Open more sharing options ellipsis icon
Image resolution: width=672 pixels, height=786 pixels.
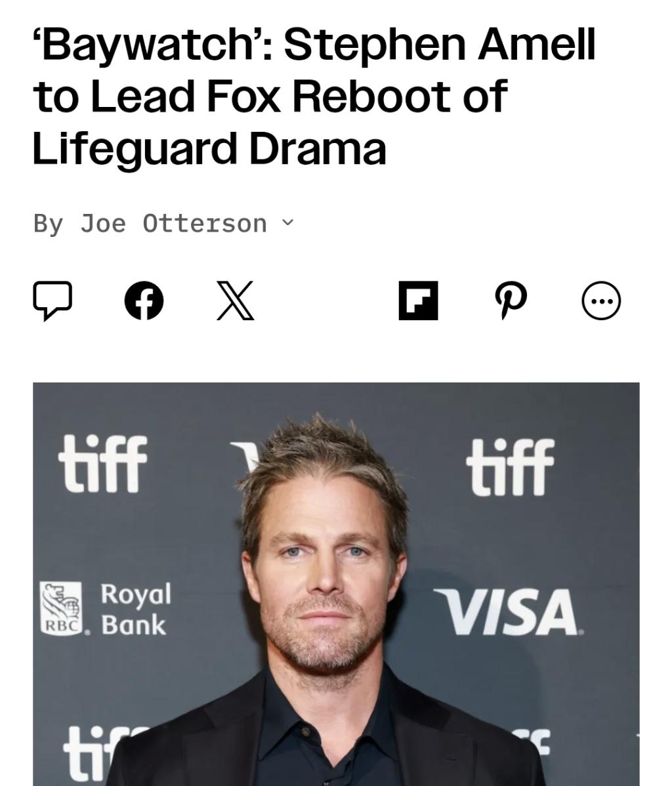(x=601, y=300)
